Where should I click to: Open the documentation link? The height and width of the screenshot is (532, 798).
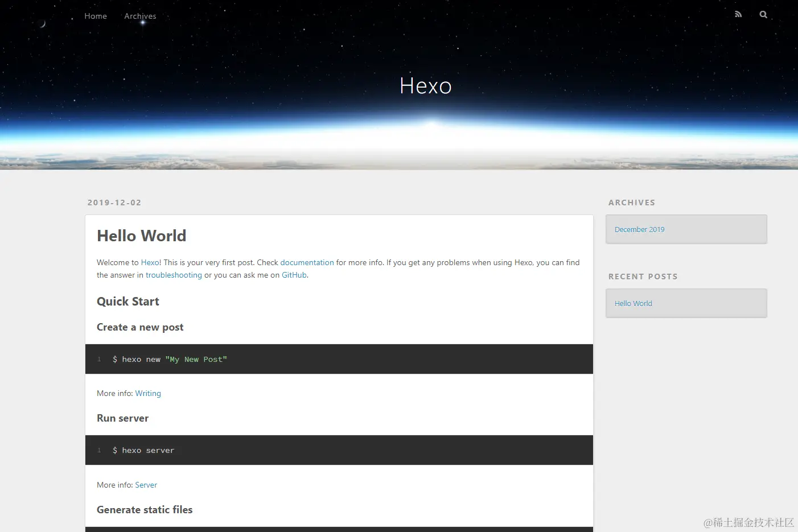[x=307, y=262]
